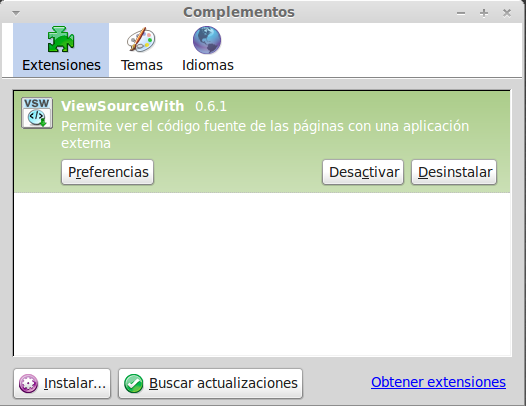This screenshot has width=526, height=406.
Task: Switch to the Extensiones tab label
Action: tap(61, 65)
